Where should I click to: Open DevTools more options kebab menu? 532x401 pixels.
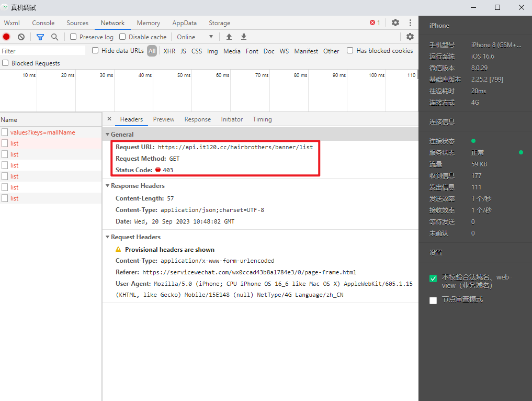pyautogui.click(x=410, y=23)
